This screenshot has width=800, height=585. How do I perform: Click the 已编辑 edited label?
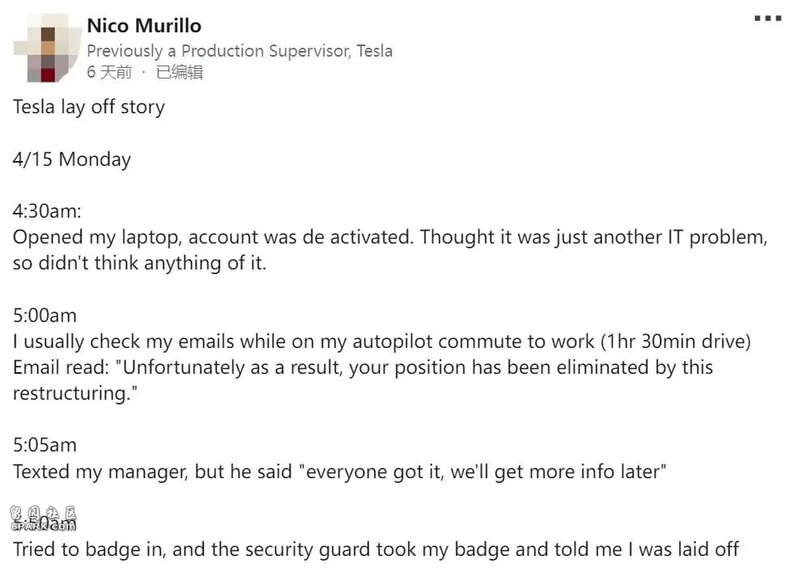180,72
